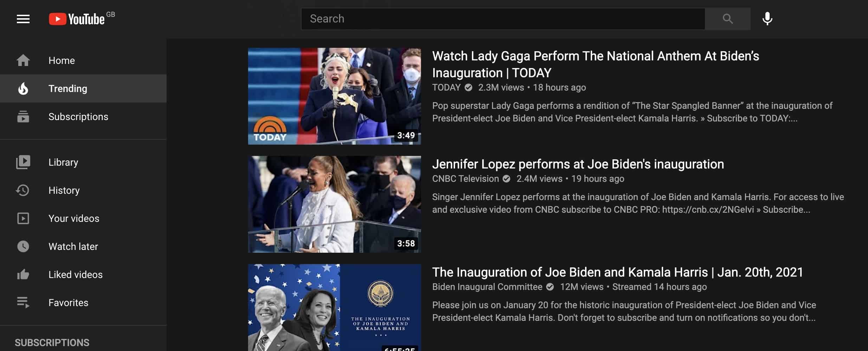Go to Home in the sidebar

[83, 60]
